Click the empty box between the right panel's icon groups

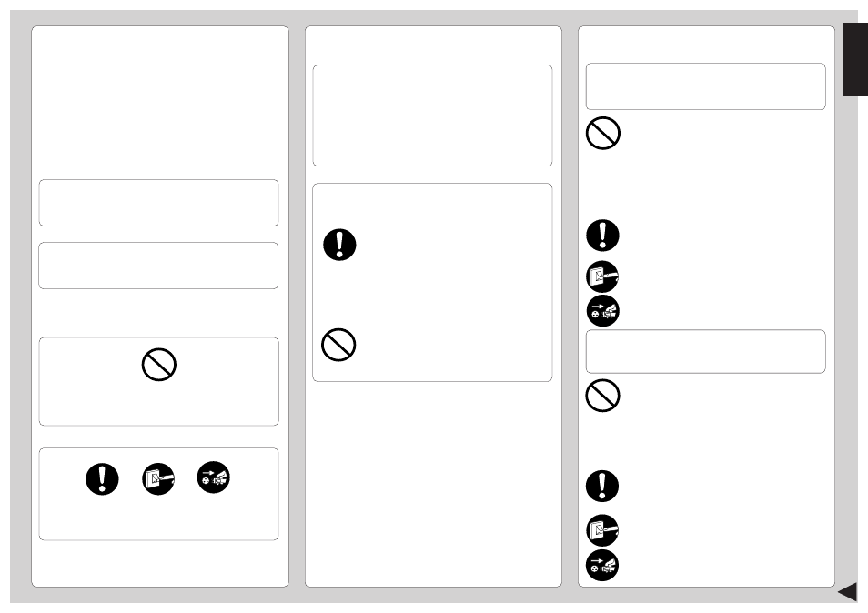pos(706,352)
